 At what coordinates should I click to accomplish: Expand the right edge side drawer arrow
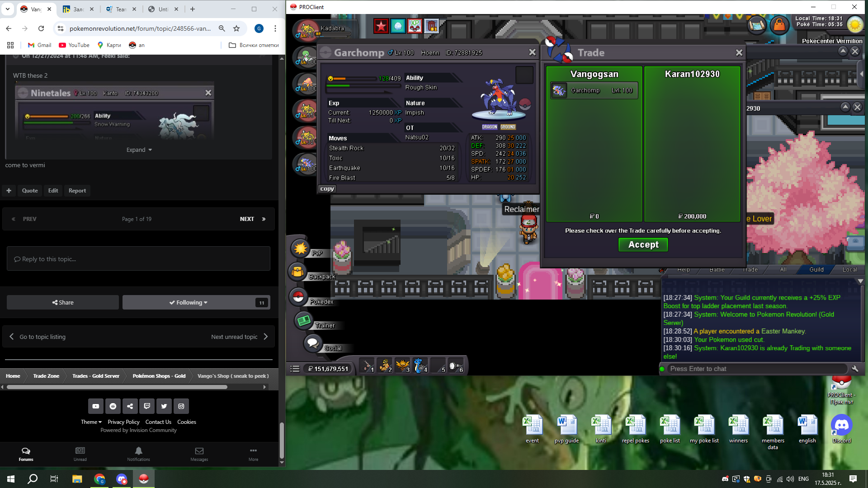[x=862, y=74]
